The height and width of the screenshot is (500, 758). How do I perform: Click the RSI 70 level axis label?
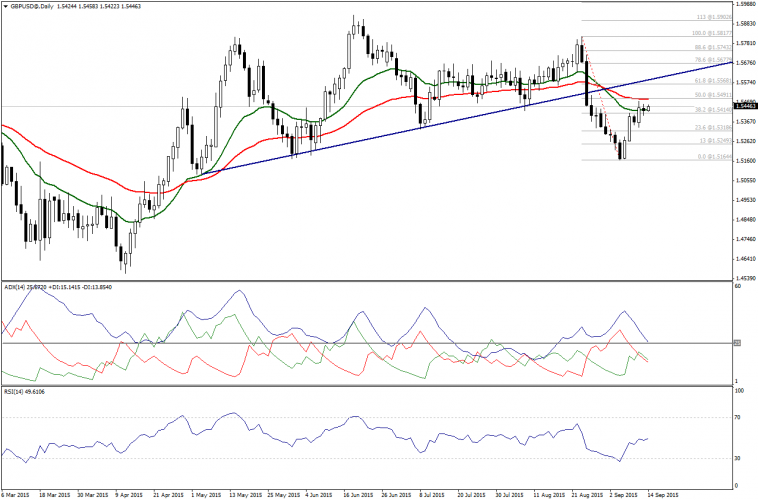738,417
